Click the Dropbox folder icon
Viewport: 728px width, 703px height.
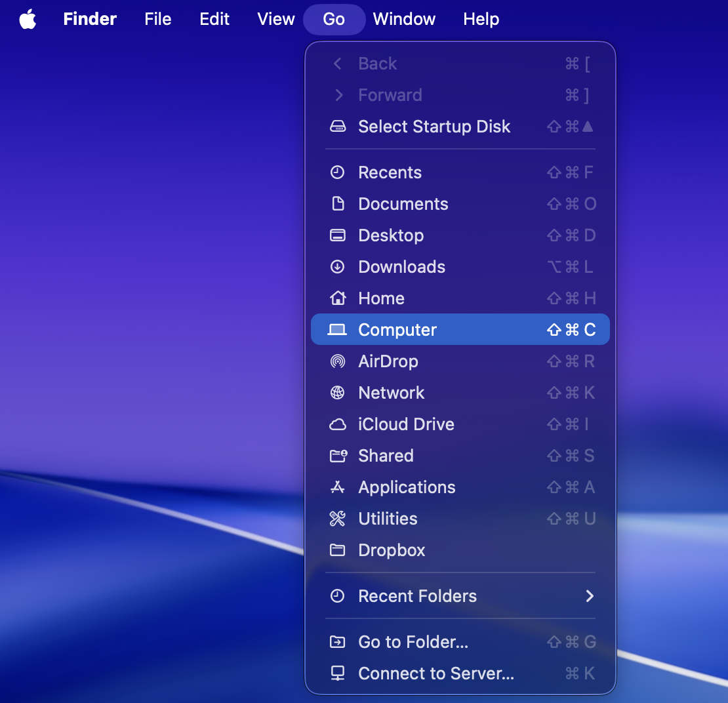338,550
